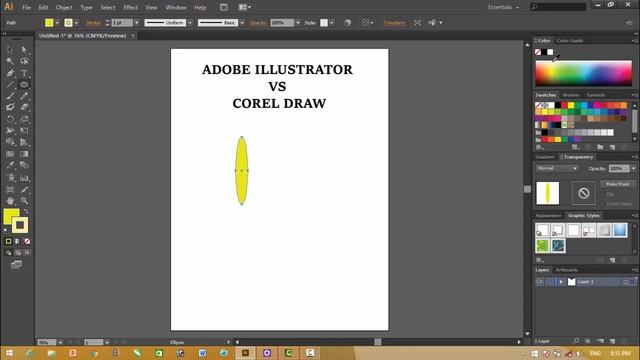Open the Basic brush definition dropdown
The image size is (640, 360).
coord(242,23)
